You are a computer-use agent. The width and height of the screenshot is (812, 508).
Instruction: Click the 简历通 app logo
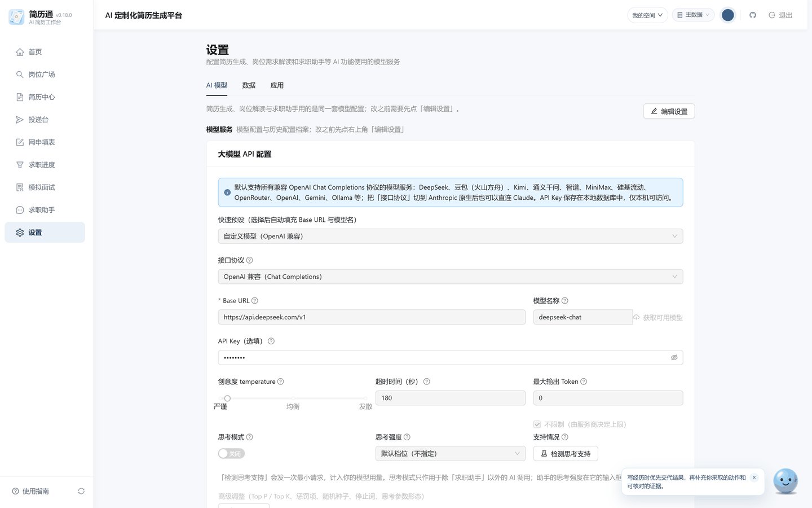pyautogui.click(x=16, y=17)
